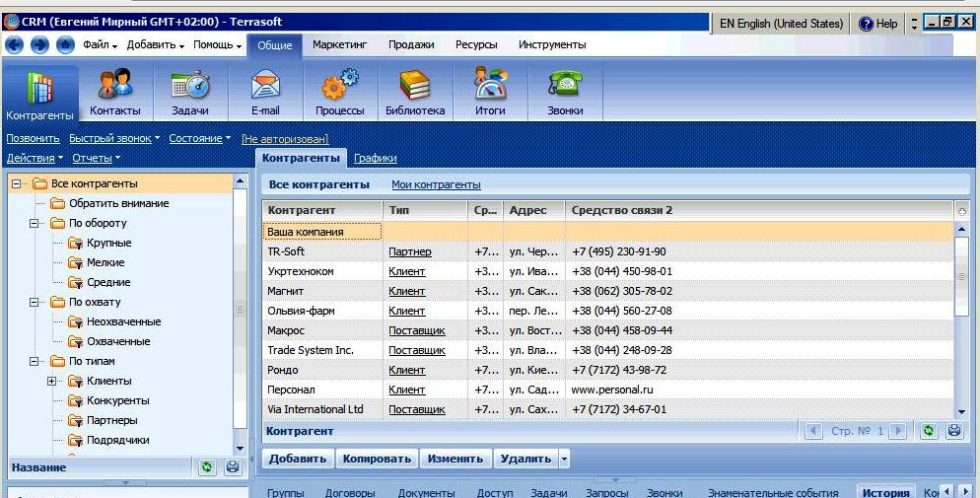
Task: Click the Удалить button
Action: (525, 460)
